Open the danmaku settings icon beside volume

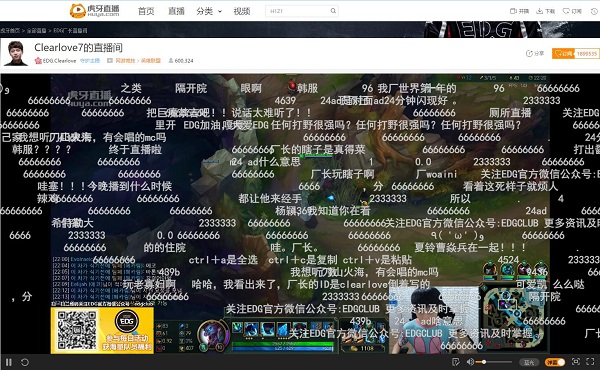455,362
